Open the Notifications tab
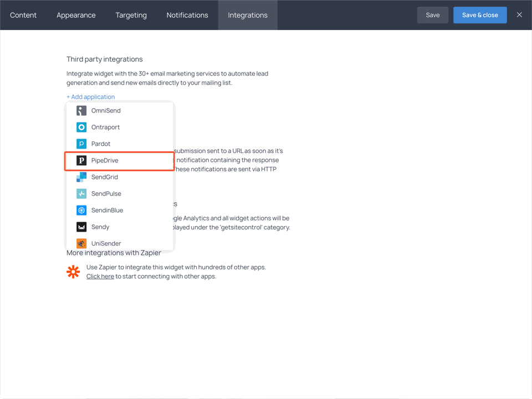Viewport: 532px width, 399px height. point(187,15)
